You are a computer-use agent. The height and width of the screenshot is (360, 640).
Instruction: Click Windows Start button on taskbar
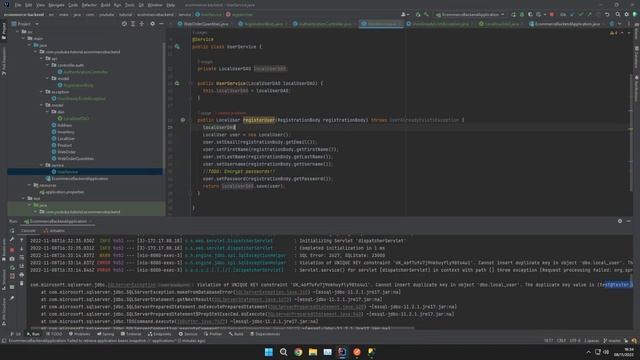pyautogui.click(x=269, y=352)
